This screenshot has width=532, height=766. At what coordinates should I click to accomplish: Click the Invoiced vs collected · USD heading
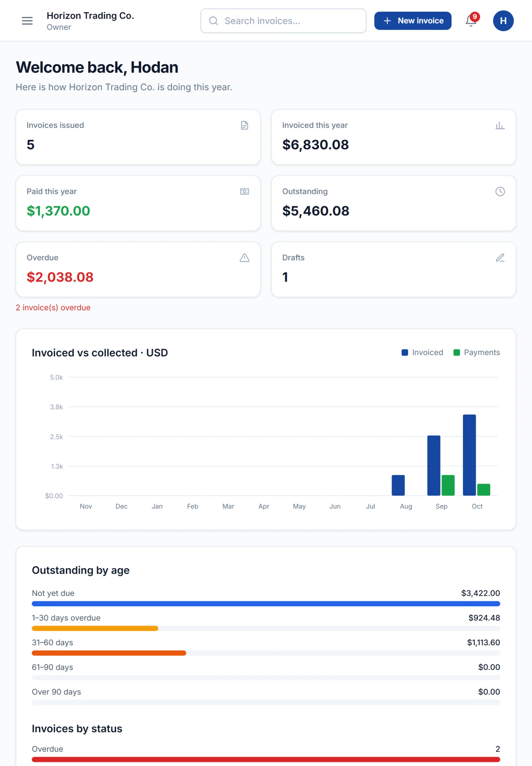100,353
